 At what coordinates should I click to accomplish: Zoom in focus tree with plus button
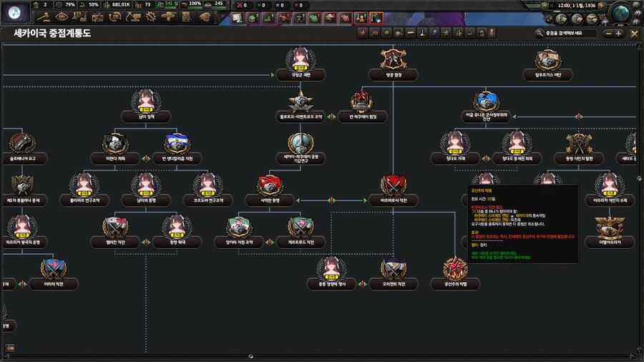pyautogui.click(x=618, y=34)
